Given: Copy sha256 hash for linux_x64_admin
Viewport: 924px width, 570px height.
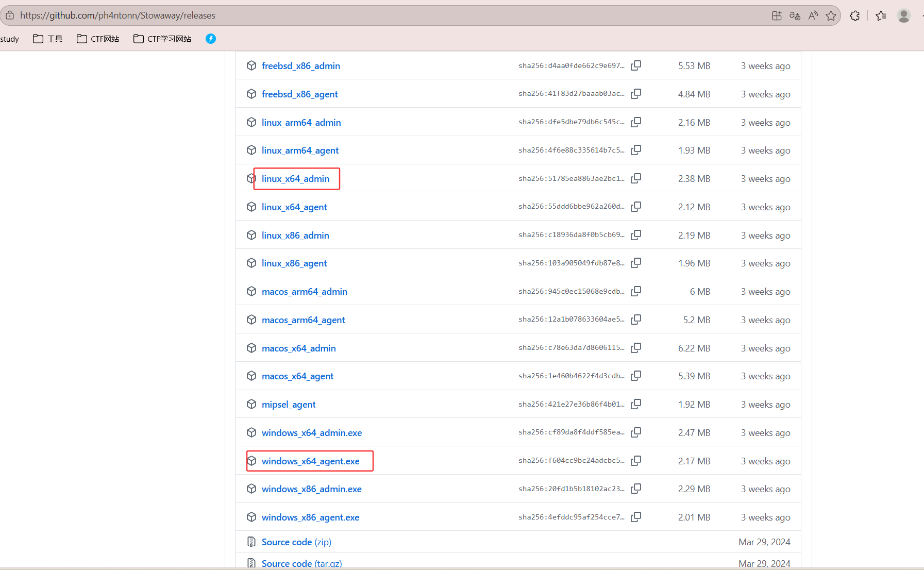Looking at the screenshot, I should (636, 178).
